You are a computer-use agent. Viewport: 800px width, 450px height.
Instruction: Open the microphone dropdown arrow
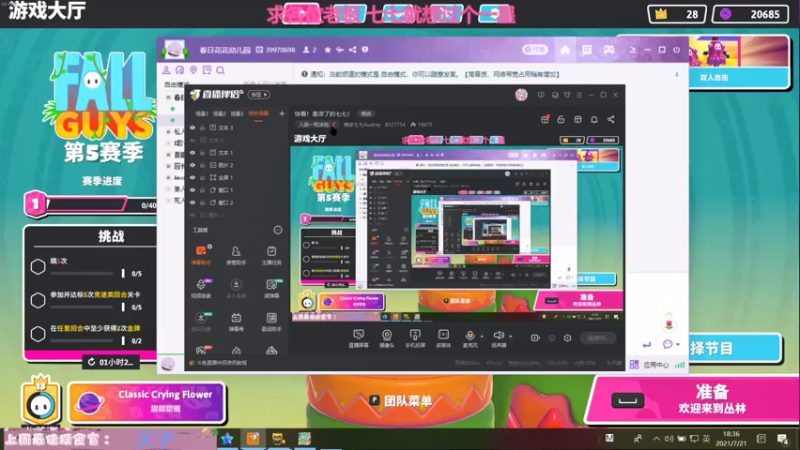coord(482,336)
